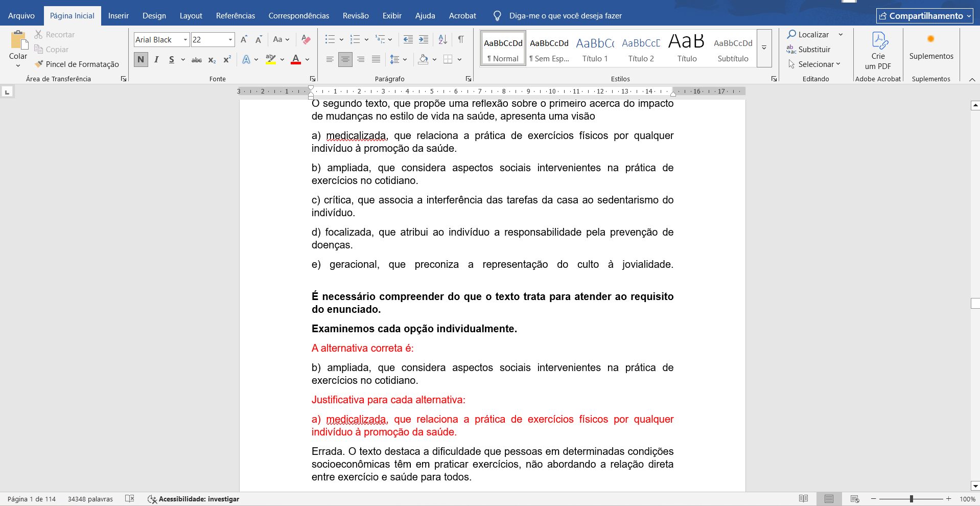Open the Arquivo menu
The height and width of the screenshot is (506, 980).
coord(21,16)
